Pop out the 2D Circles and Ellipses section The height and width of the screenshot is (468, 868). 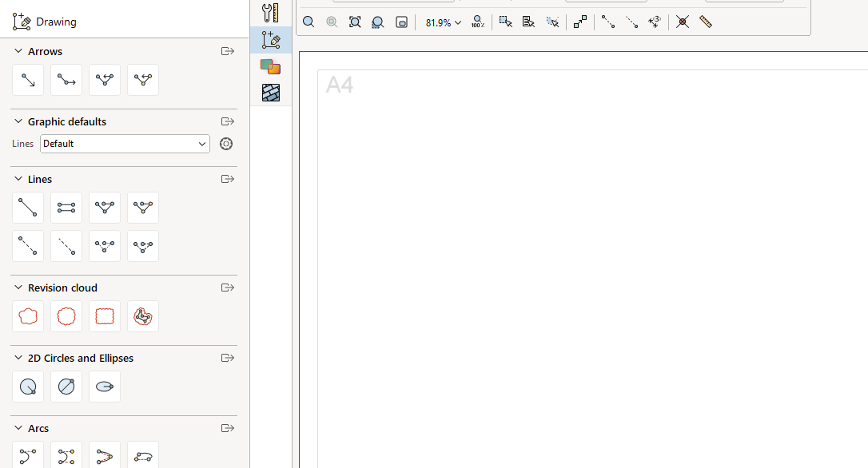[228, 358]
